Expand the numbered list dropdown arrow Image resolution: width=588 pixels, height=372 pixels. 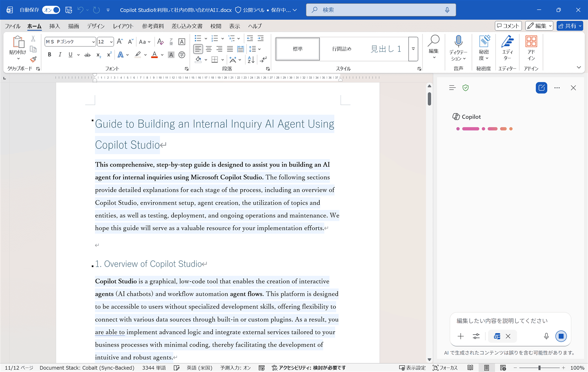pos(222,38)
